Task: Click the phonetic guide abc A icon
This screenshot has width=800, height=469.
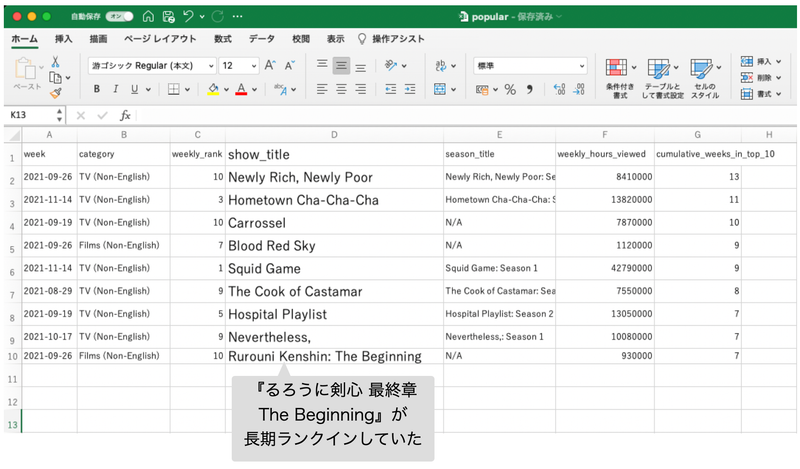Action: point(281,89)
